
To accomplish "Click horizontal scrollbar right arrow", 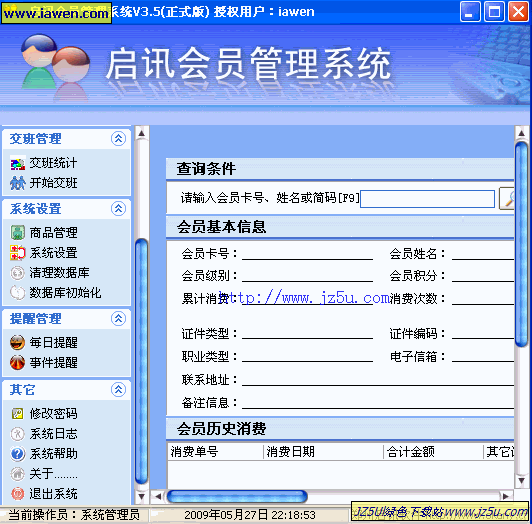I will coord(506,496).
